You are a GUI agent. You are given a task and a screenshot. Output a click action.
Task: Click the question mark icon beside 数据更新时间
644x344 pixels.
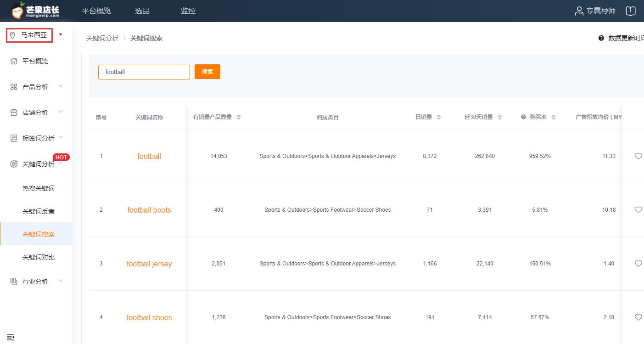click(601, 38)
